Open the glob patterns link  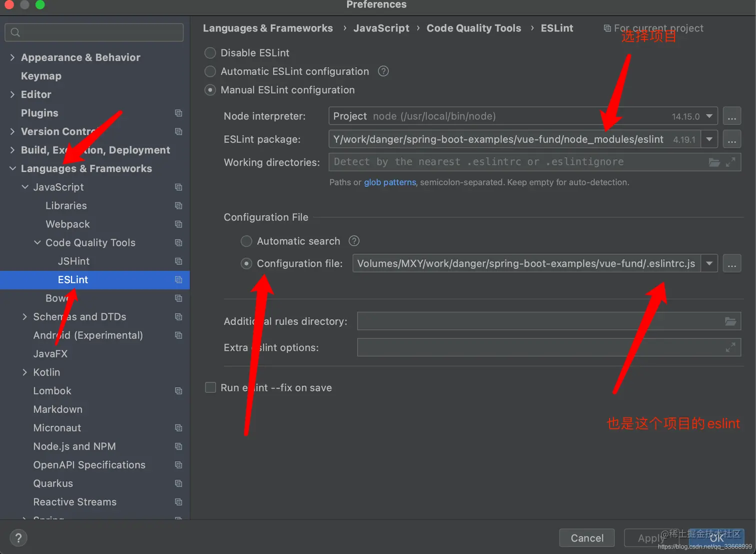click(x=390, y=182)
